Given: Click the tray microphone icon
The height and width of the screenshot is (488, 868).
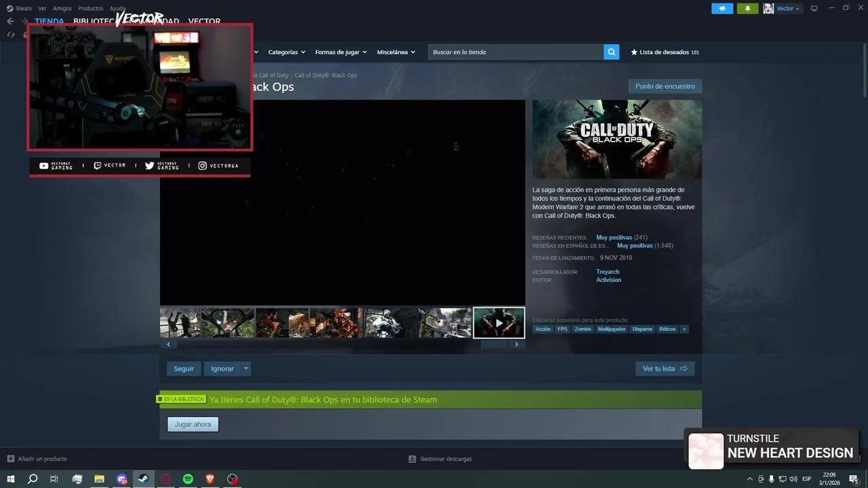Looking at the screenshot, I should coord(771,479).
